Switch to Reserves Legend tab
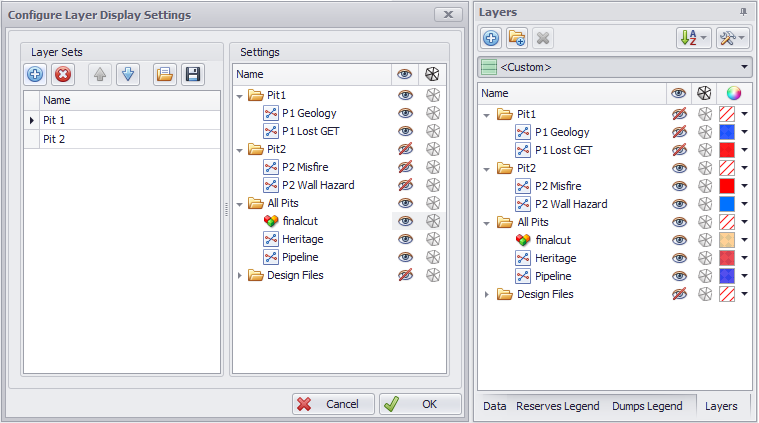759x423 pixels. coord(557,406)
